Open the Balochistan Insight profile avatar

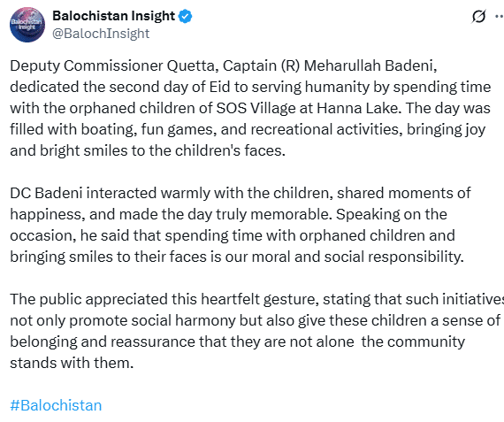[27, 25]
